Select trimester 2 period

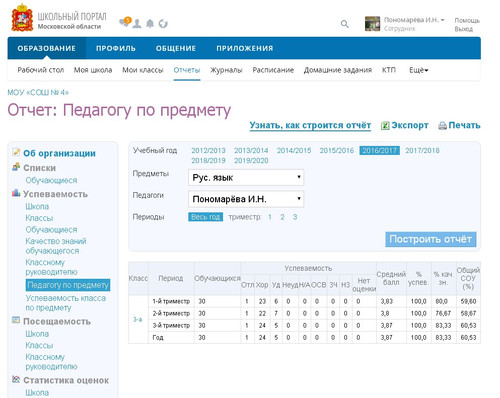tap(282, 217)
